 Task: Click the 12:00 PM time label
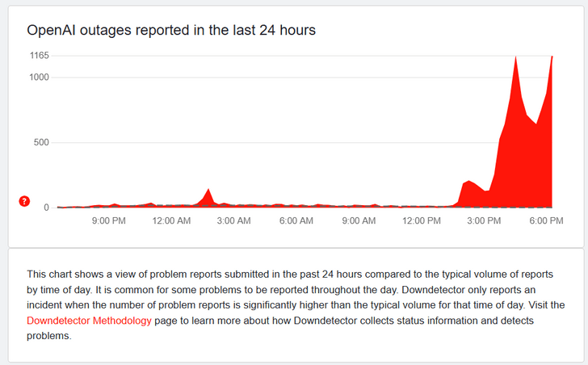tap(421, 220)
